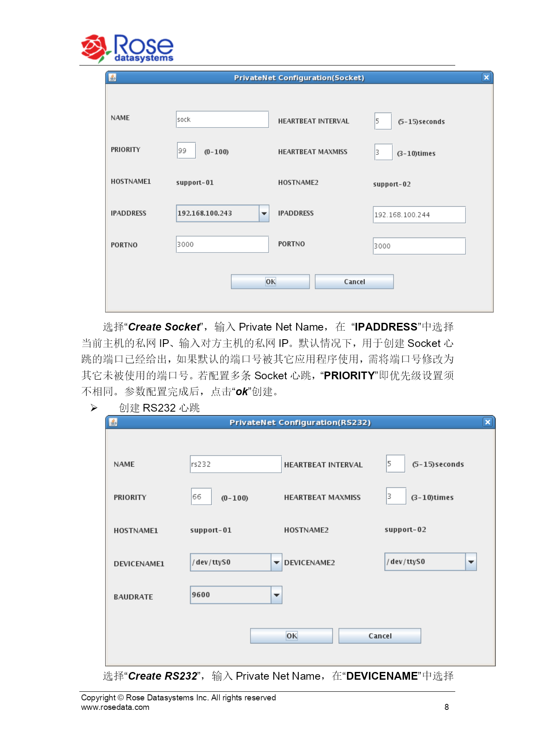
Task: Click the page number 8 in footer
Action: pyautogui.click(x=447, y=707)
